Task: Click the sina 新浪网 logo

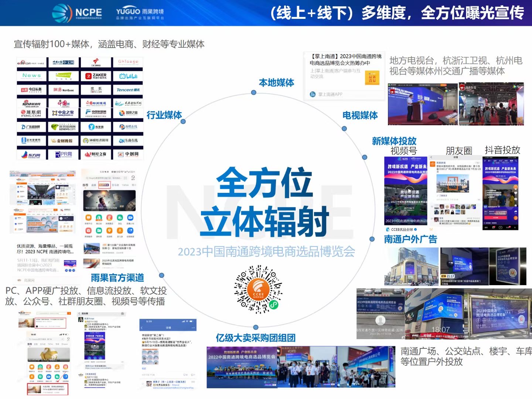Action: [x=31, y=103]
